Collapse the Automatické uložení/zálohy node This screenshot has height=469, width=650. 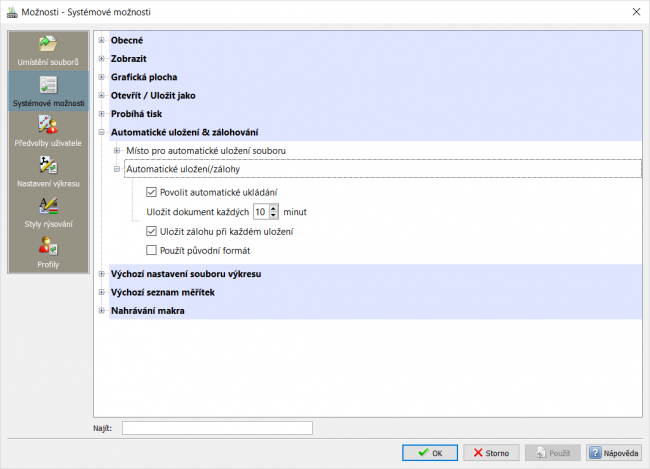(x=117, y=169)
